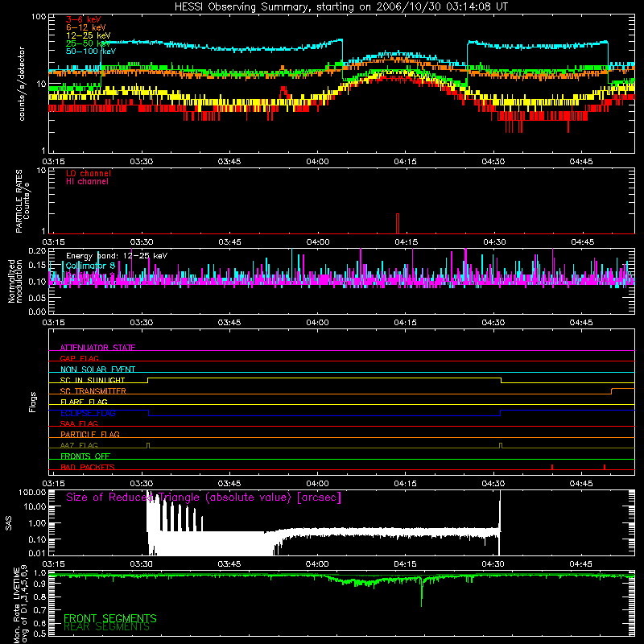Click the SC IN SUNLIGHT flag label
This screenshot has width=644, height=644.
[93, 380]
